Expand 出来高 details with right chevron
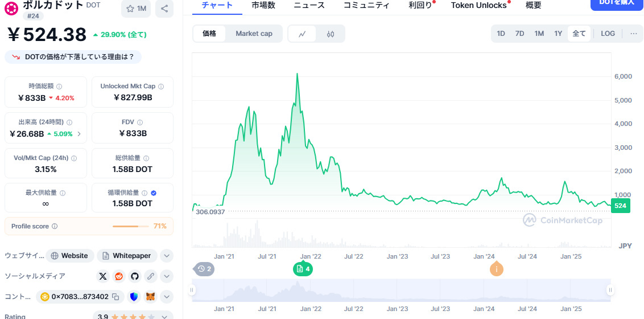Screen dimensions: 644x319 click(79, 134)
